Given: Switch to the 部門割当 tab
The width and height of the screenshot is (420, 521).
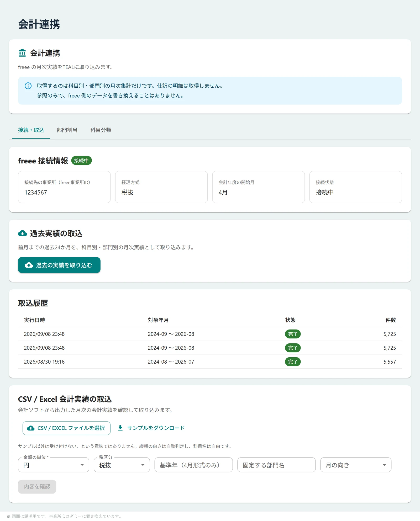Looking at the screenshot, I should (67, 130).
